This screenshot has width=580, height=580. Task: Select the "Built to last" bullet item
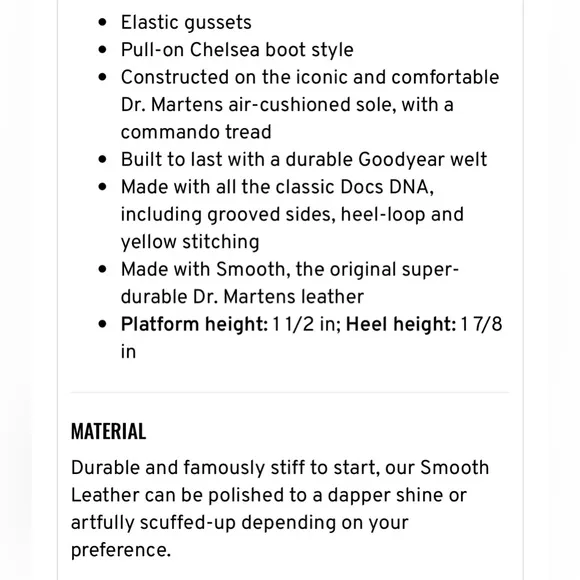point(304,159)
